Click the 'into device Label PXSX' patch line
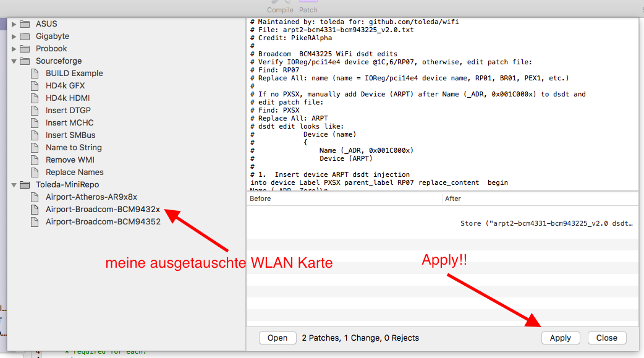644x358 pixels. click(x=379, y=182)
